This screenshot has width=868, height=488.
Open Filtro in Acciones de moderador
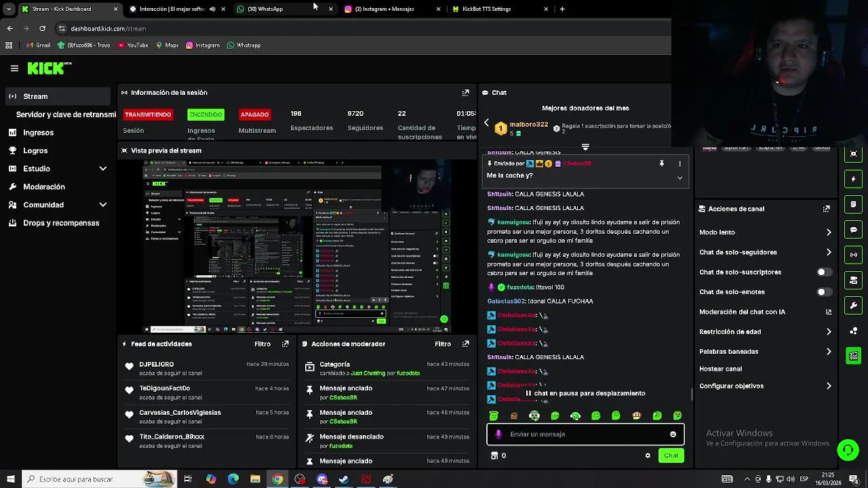point(443,344)
